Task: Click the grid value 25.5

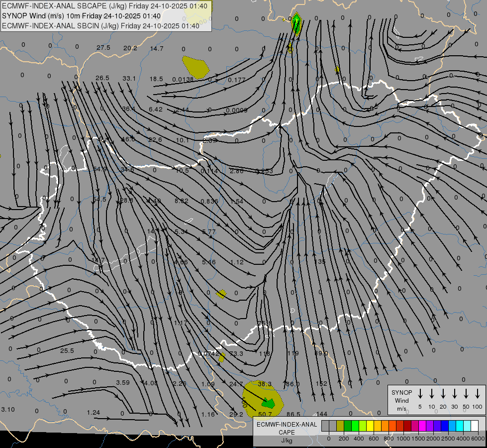Action: (67, 351)
